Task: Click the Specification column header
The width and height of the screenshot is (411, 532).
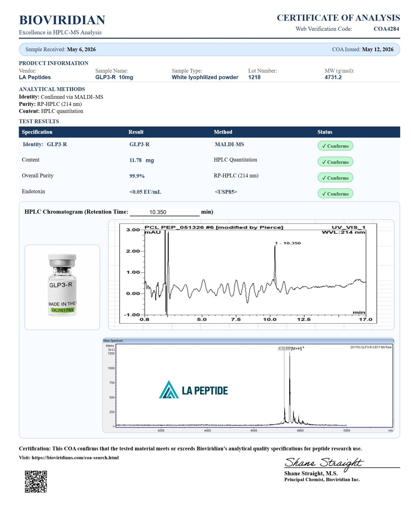Action: pos(37,132)
